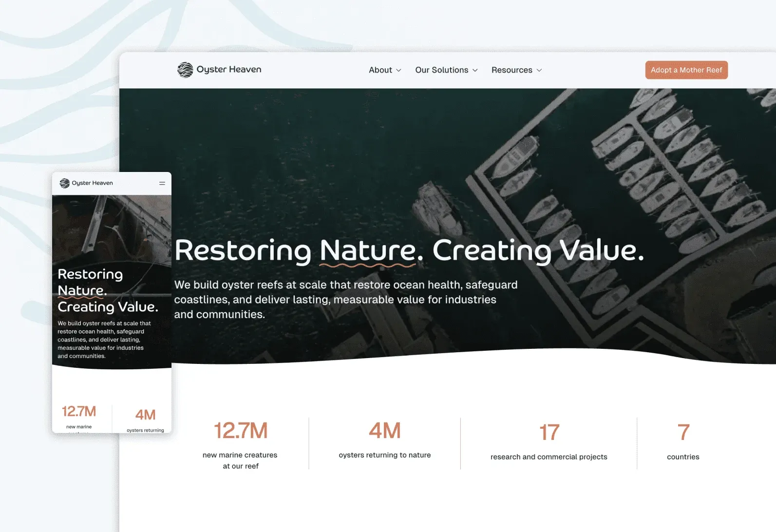Viewport: 776px width, 532px height.
Task: Click the 4M statistic in the desktop page
Action: 385,431
